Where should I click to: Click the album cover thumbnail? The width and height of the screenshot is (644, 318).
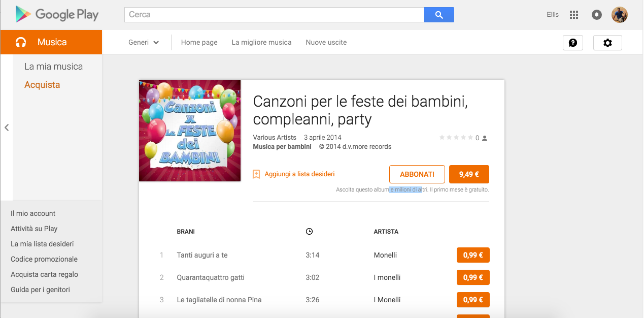coord(190,131)
